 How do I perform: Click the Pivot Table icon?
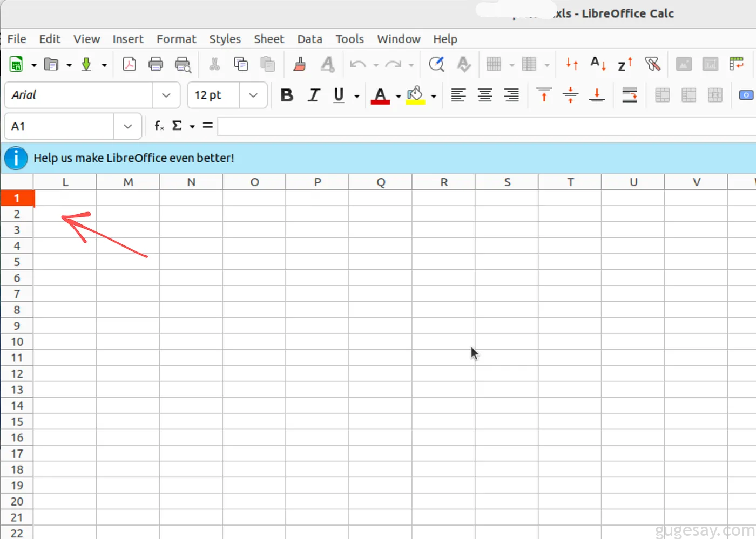coord(737,65)
